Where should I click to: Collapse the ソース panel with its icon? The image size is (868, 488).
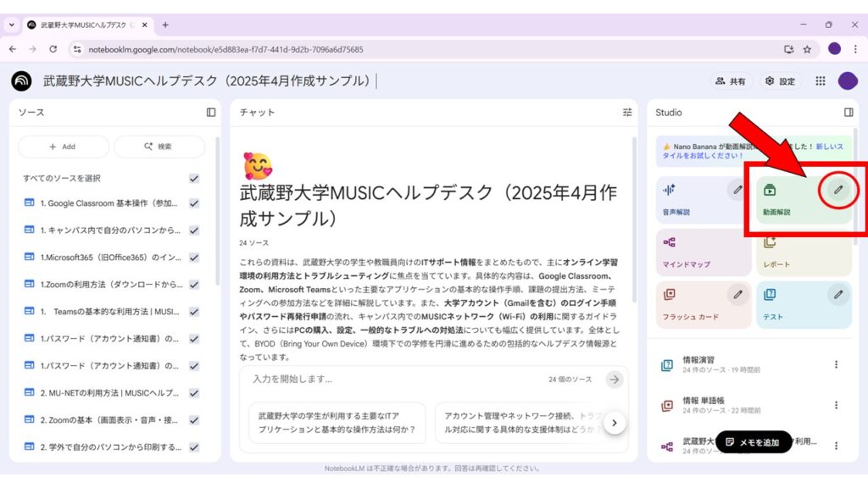pos(211,112)
